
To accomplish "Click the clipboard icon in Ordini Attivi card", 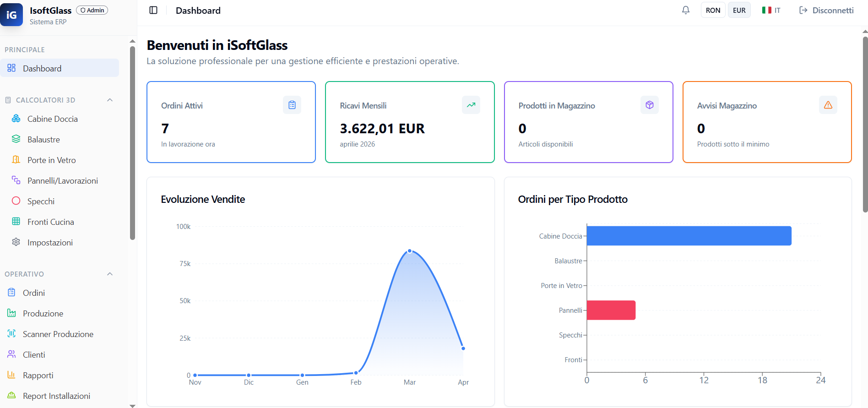I will 292,105.
